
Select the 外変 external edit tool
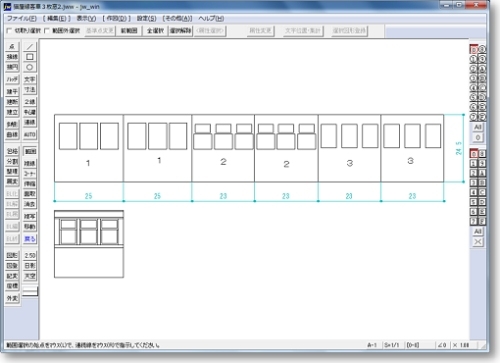[12, 298]
